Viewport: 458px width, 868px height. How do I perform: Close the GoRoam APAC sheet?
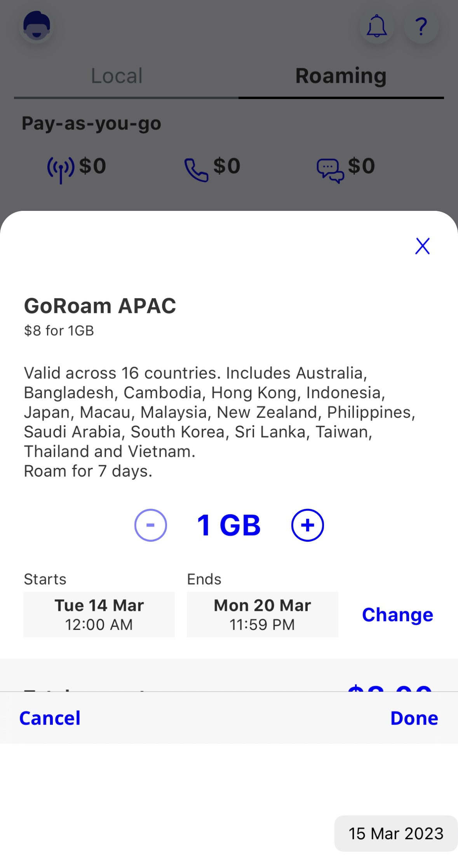click(422, 246)
